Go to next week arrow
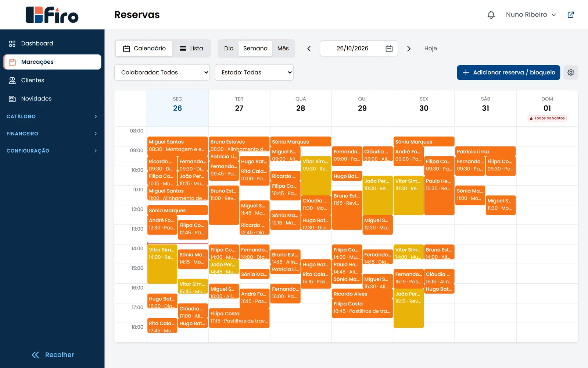 pos(409,49)
